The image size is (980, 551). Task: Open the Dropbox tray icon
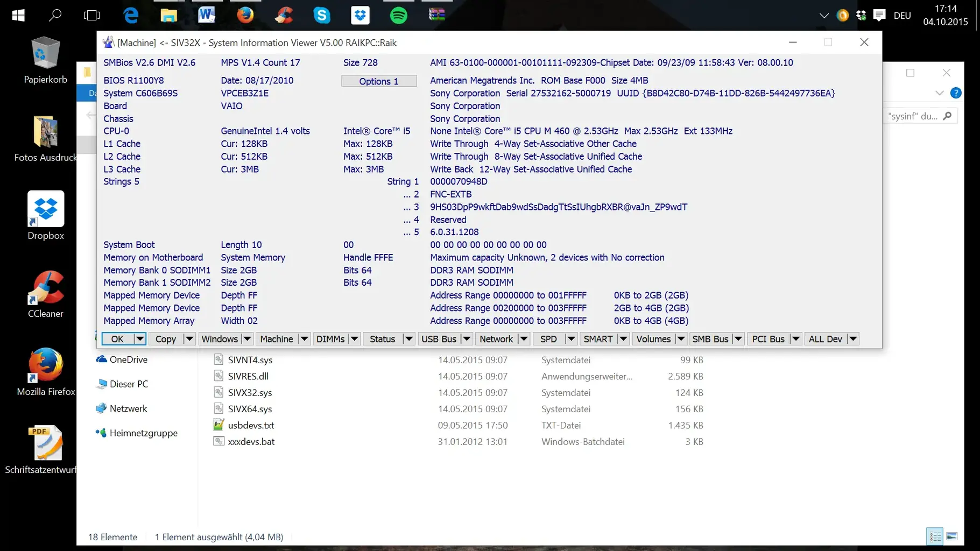click(x=861, y=16)
